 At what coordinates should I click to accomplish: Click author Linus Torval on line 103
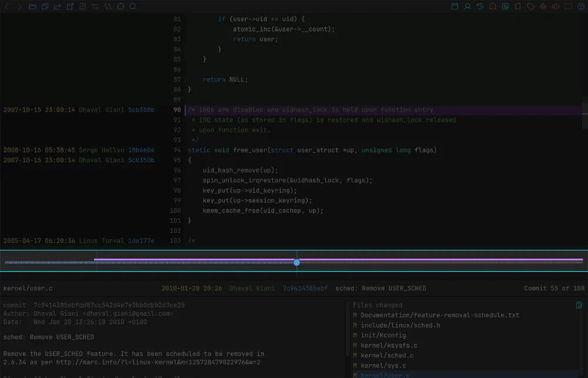(x=101, y=241)
